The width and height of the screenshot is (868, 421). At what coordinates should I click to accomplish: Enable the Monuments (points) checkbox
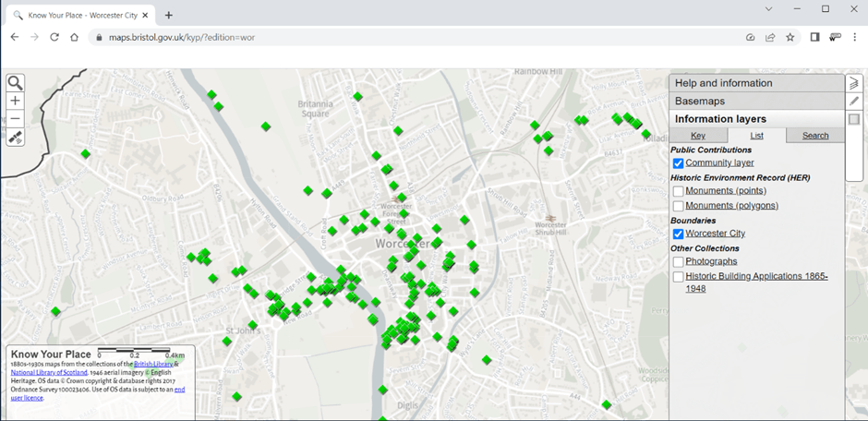click(678, 191)
